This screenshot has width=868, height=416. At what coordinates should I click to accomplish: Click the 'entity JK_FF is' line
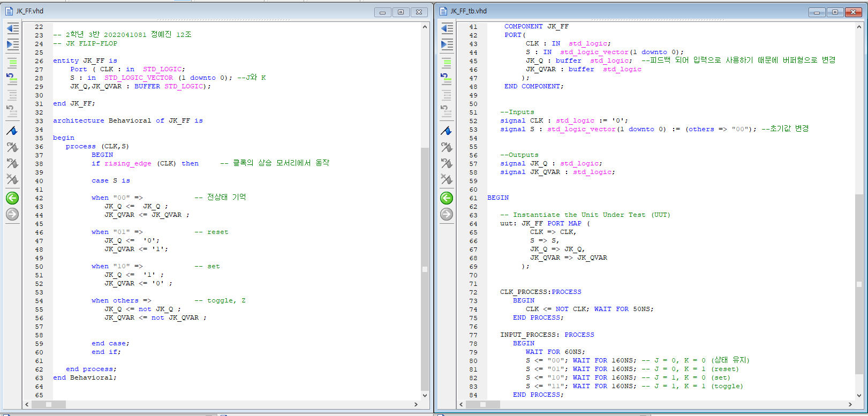point(85,61)
